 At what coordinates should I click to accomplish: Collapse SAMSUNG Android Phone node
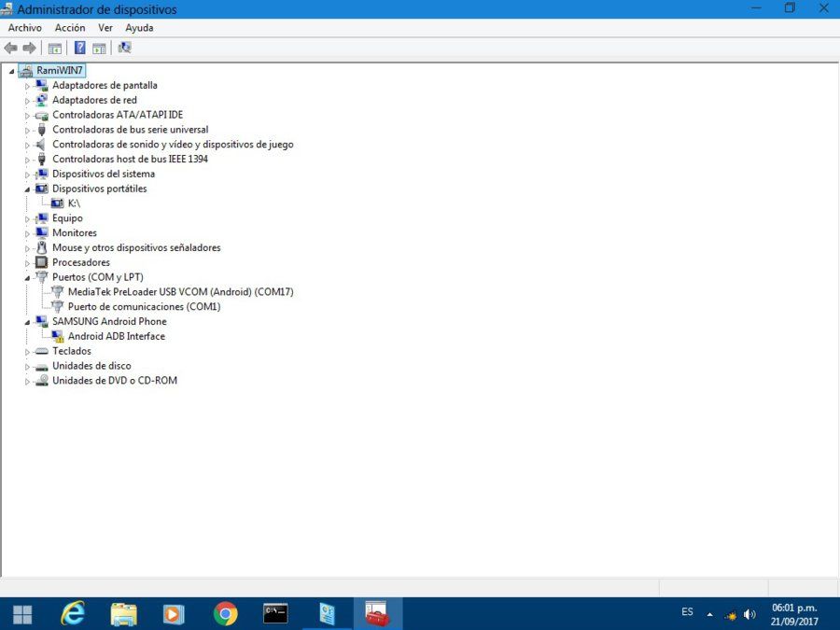pyautogui.click(x=27, y=322)
